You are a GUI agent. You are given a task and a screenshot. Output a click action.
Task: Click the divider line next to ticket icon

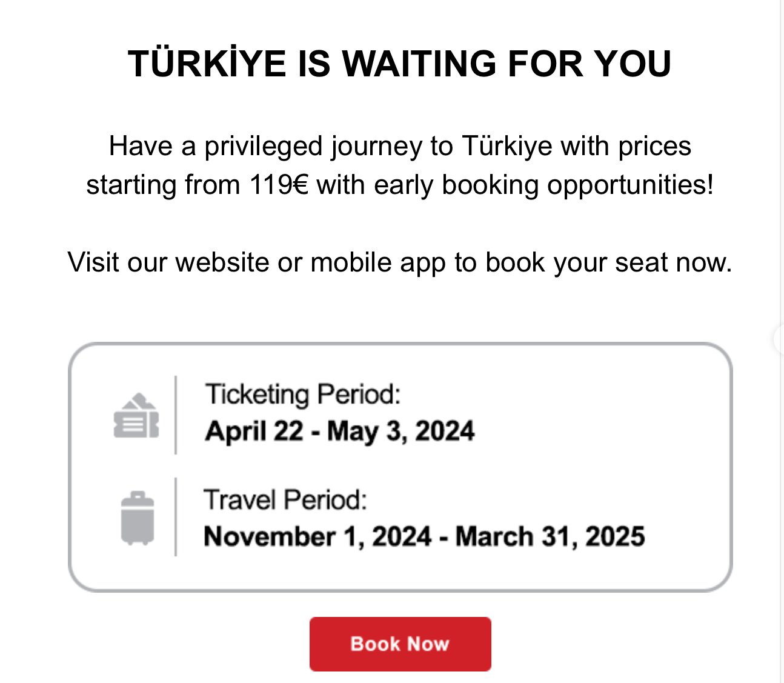pyautogui.click(x=176, y=415)
